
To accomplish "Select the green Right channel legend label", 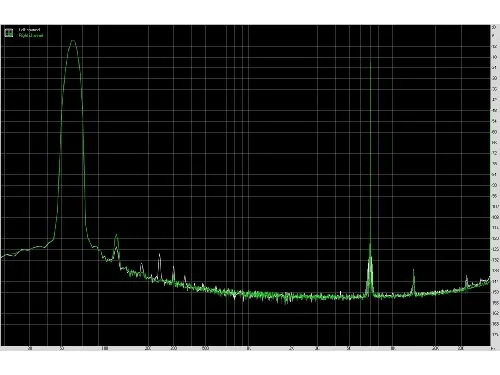I will (31, 35).
